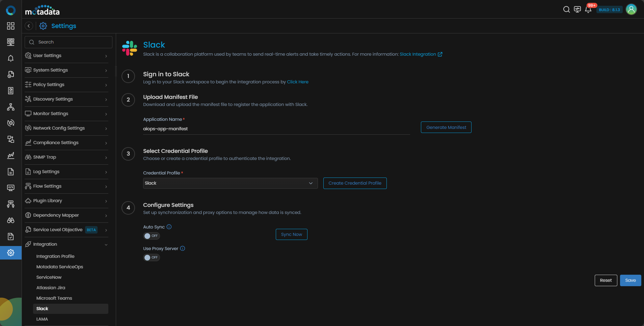Open the alerts bell icon in left rail
Screen dimensions: 644x326
[11, 58]
